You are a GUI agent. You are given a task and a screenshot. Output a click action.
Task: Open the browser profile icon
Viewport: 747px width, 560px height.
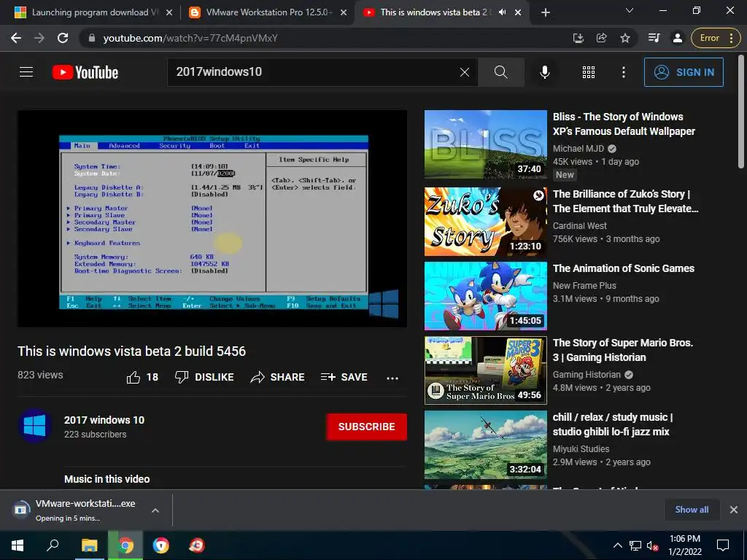click(x=678, y=38)
